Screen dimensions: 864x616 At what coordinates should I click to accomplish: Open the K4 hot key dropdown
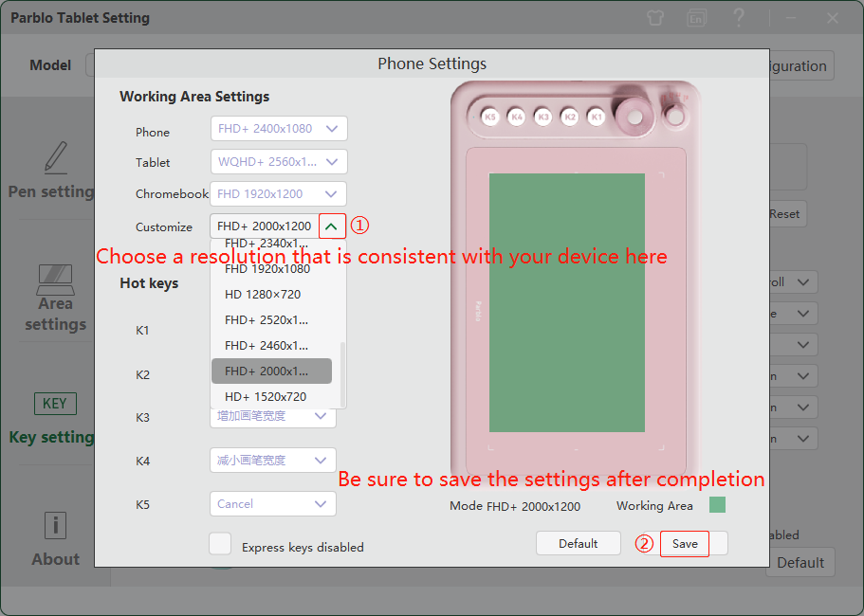(273, 461)
